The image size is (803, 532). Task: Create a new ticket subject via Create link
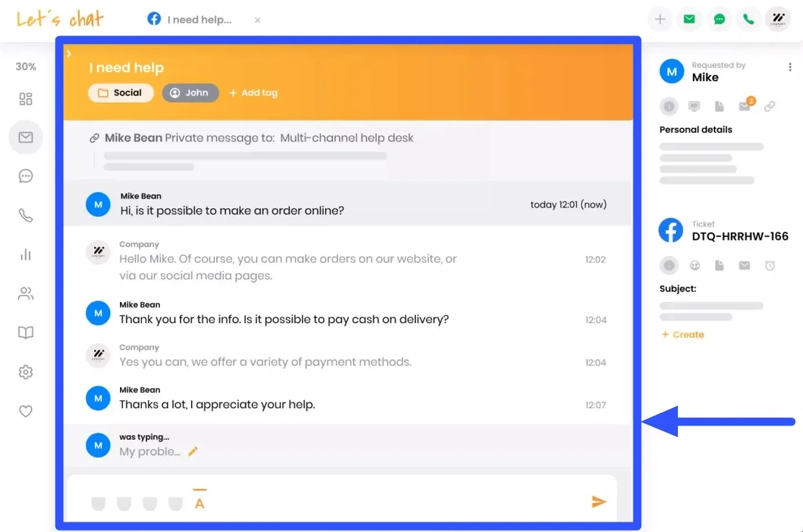(682, 334)
